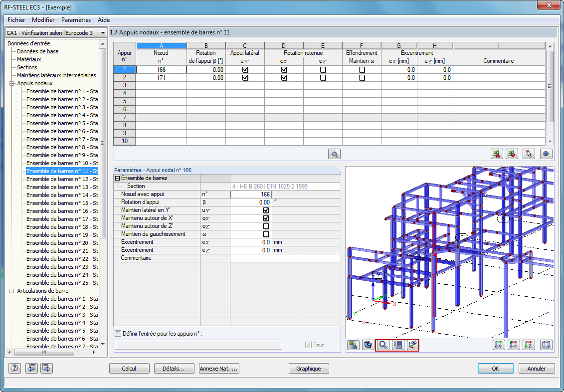
Task: Click the tree panel scroll-down arrow
Action: coord(103,344)
